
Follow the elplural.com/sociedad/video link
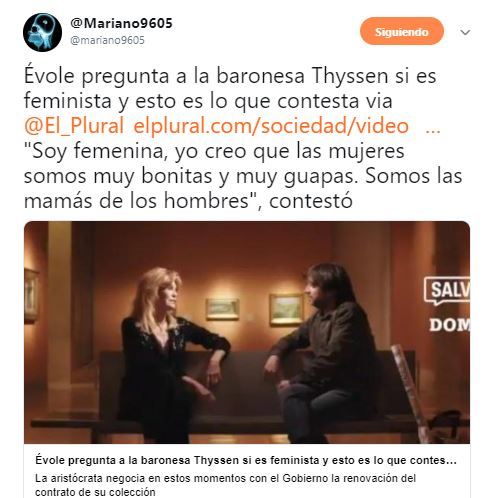click(x=271, y=126)
